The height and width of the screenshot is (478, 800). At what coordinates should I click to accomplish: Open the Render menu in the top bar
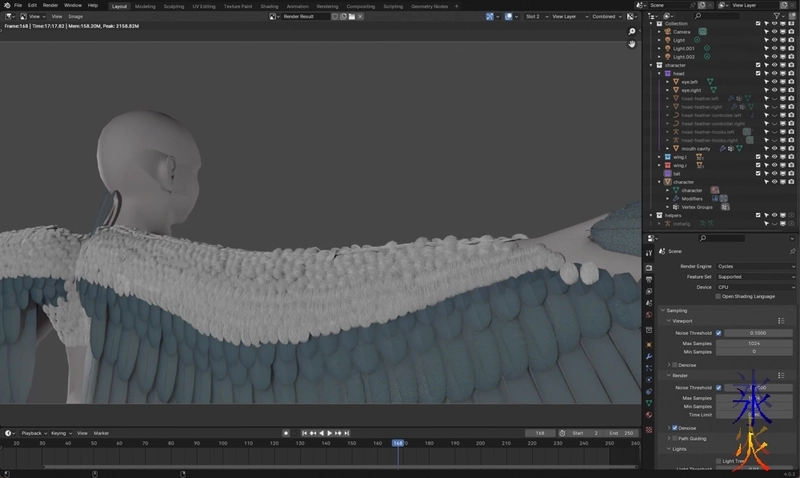50,5
